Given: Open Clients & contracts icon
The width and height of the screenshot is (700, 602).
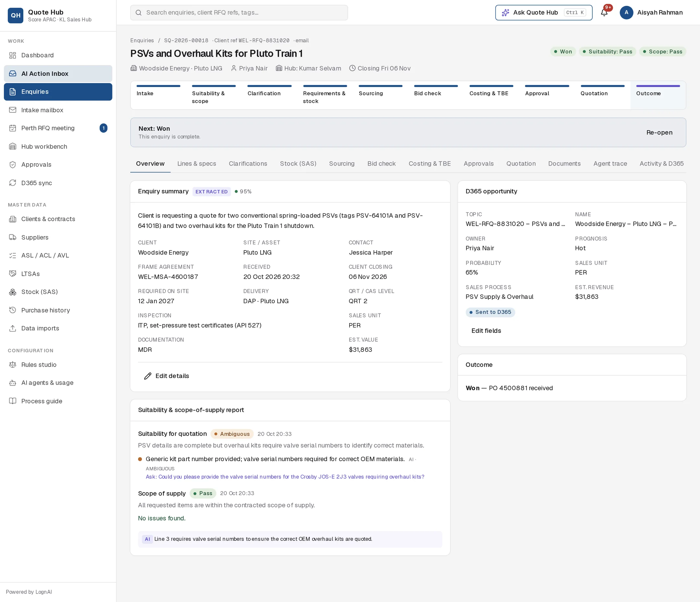Looking at the screenshot, I should click(13, 219).
